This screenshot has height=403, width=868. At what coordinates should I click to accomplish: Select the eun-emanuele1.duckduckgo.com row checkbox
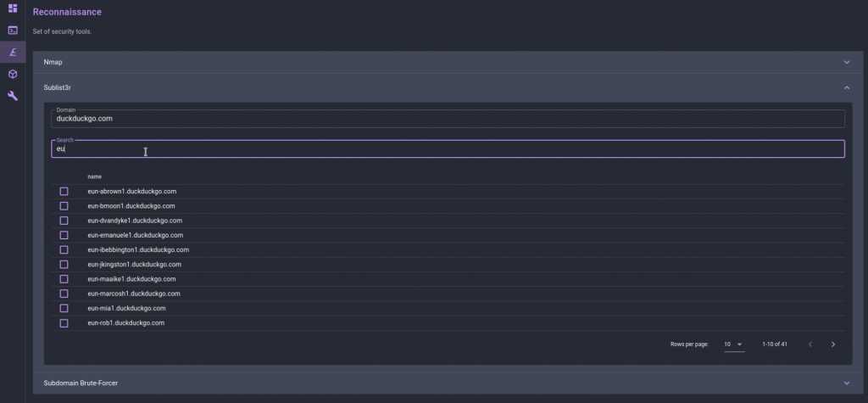pos(64,235)
